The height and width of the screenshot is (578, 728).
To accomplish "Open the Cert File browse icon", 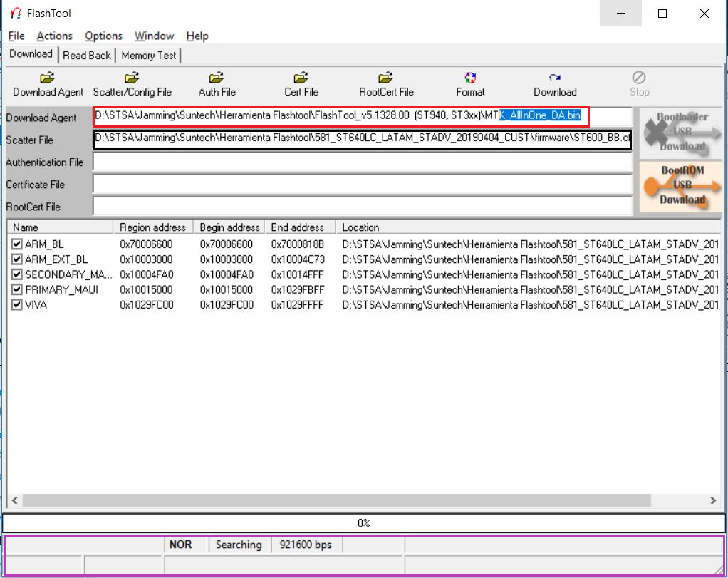I will click(301, 78).
